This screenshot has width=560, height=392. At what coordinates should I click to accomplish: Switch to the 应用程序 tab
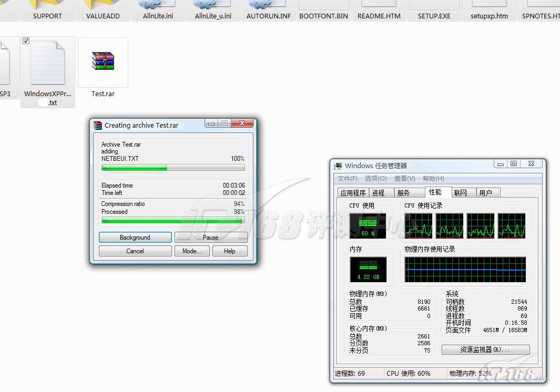click(353, 193)
